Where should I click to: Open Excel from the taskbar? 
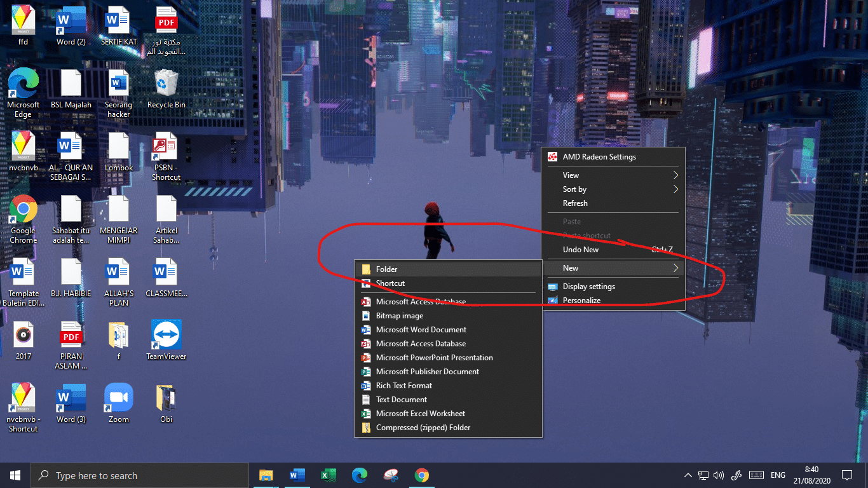(x=328, y=475)
